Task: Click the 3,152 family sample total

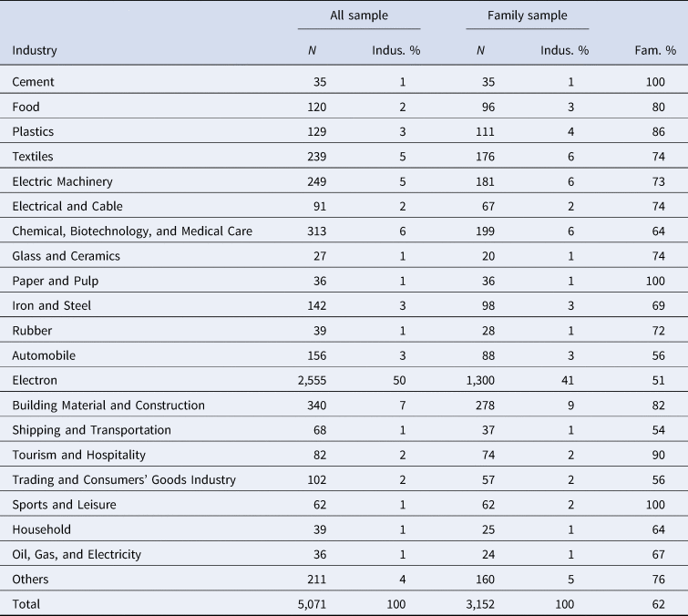Action: pos(480,604)
